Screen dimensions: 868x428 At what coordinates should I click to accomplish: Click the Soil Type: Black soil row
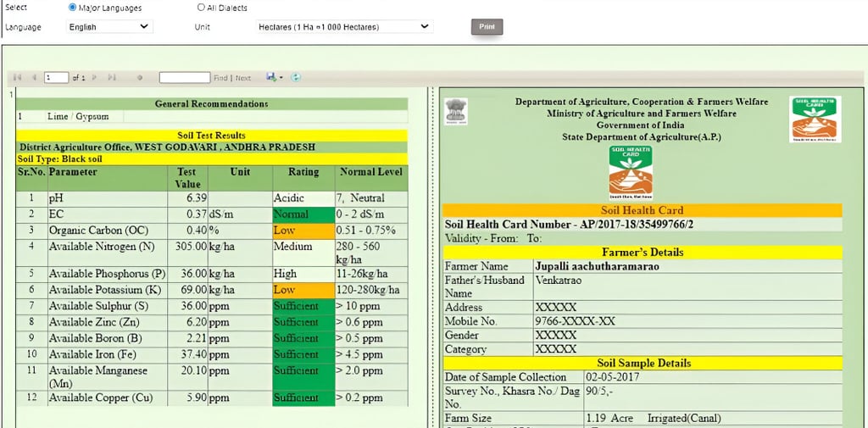pos(212,158)
